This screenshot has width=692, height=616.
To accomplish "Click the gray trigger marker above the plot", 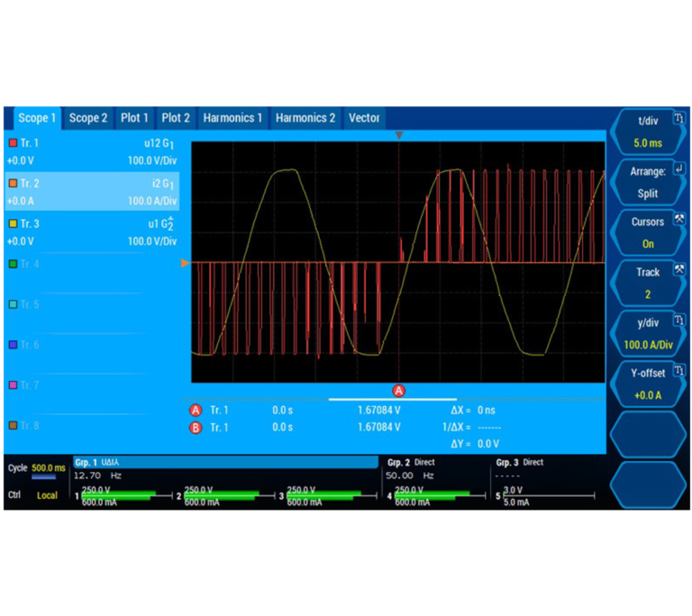I will [399, 135].
